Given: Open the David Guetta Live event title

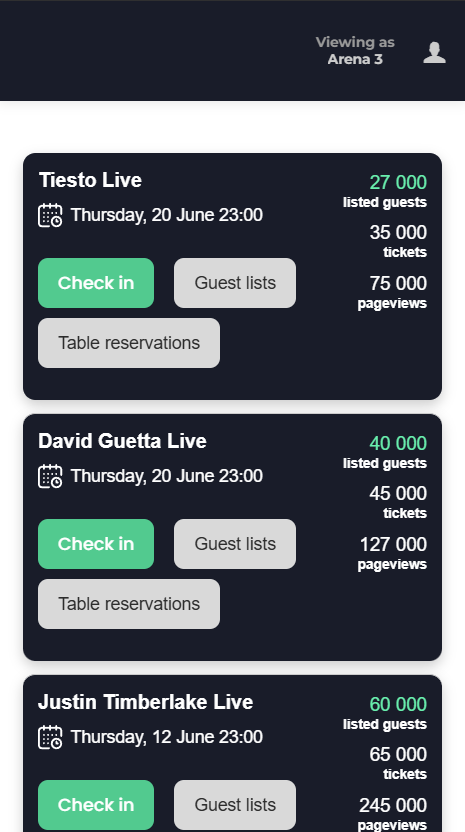Looking at the screenshot, I should pyautogui.click(x=123, y=441).
